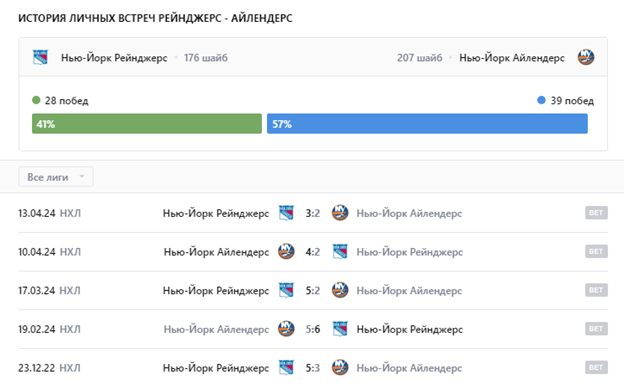Viewport: 624px width, 385px height.
Task: Click the Rangers logo in the 13.04.24 row
Action: [x=286, y=213]
